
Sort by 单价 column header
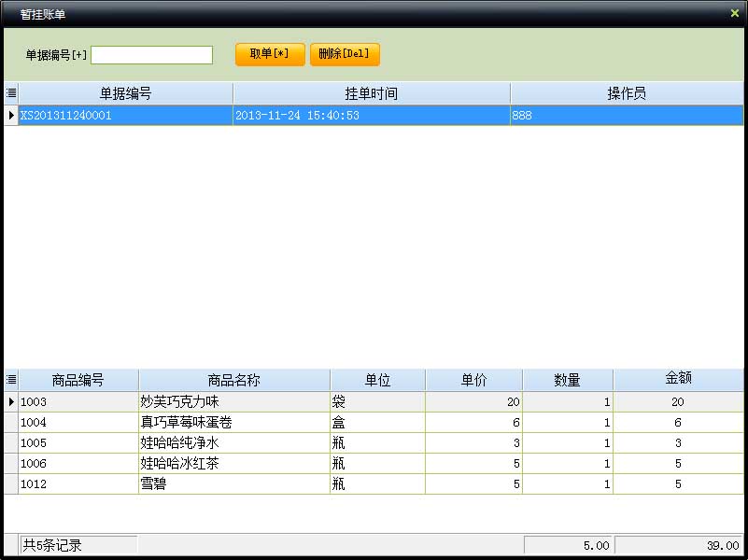click(473, 379)
